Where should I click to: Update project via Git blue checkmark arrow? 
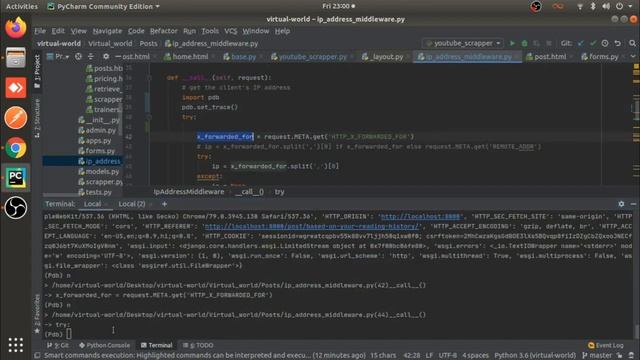[x=581, y=43]
